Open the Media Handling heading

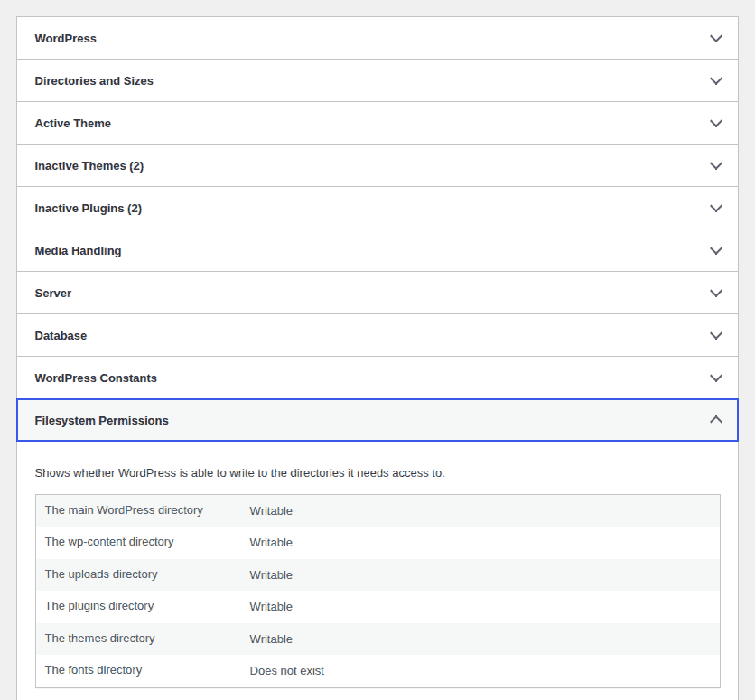pyautogui.click(x=78, y=251)
